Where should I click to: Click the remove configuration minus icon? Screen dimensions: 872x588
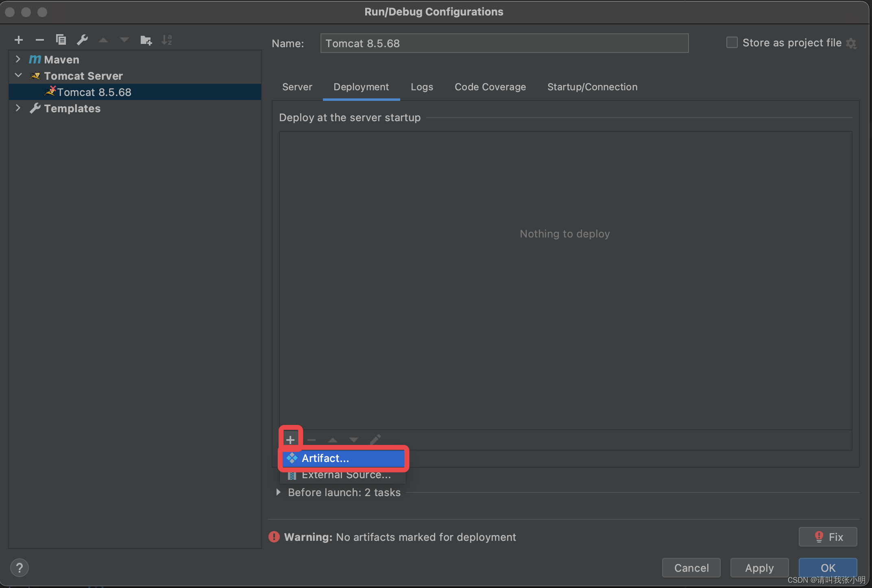[39, 40]
